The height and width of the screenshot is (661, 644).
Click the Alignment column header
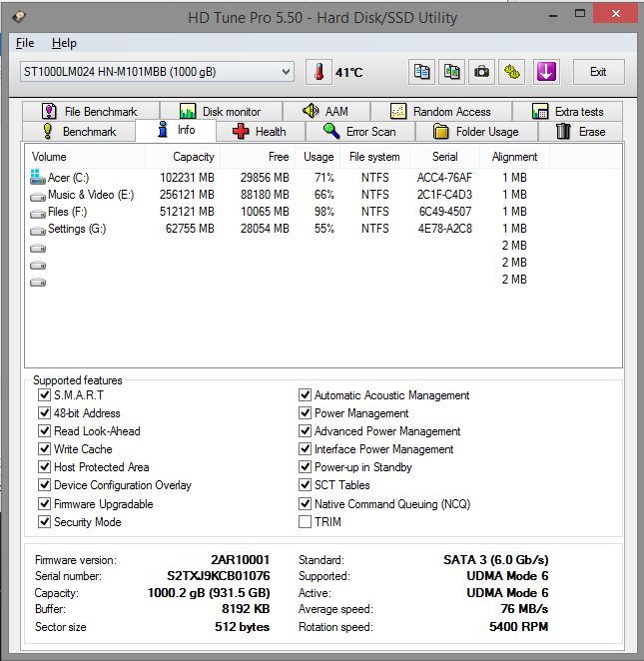[x=514, y=157]
